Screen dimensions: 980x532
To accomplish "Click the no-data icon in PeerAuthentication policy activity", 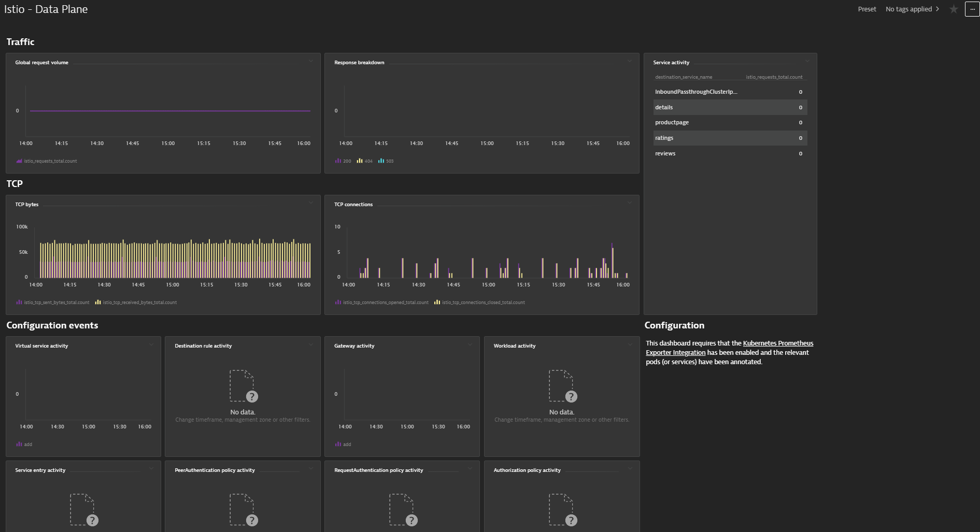I will pyautogui.click(x=244, y=510).
